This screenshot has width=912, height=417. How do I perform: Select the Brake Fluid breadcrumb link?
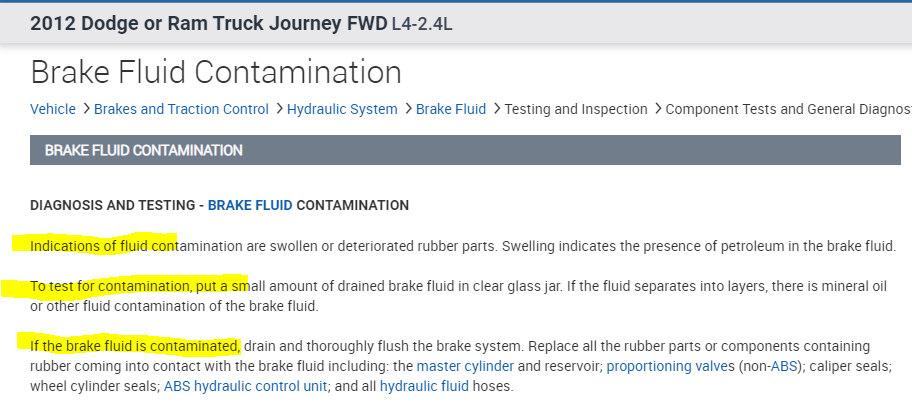coord(451,109)
